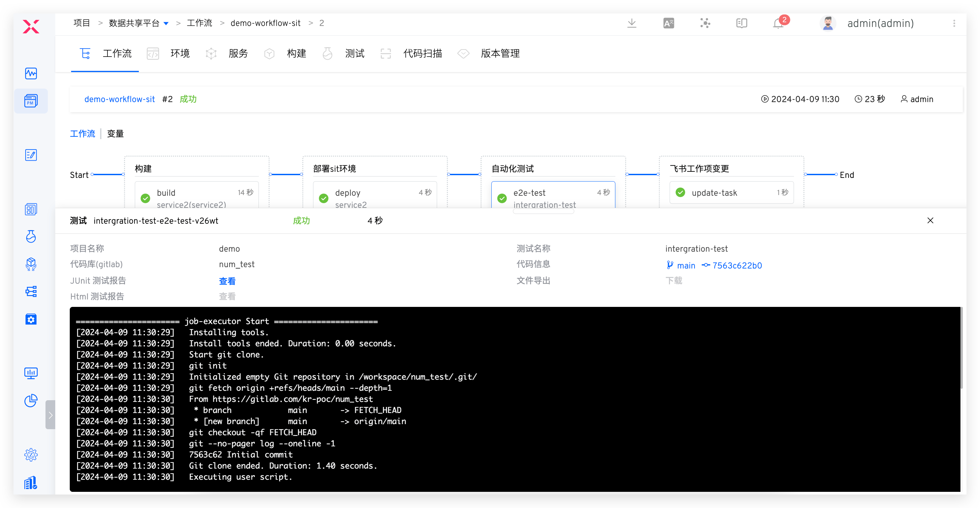Switch to the 环境 tab
This screenshot has height=508, width=980.
click(x=180, y=54)
